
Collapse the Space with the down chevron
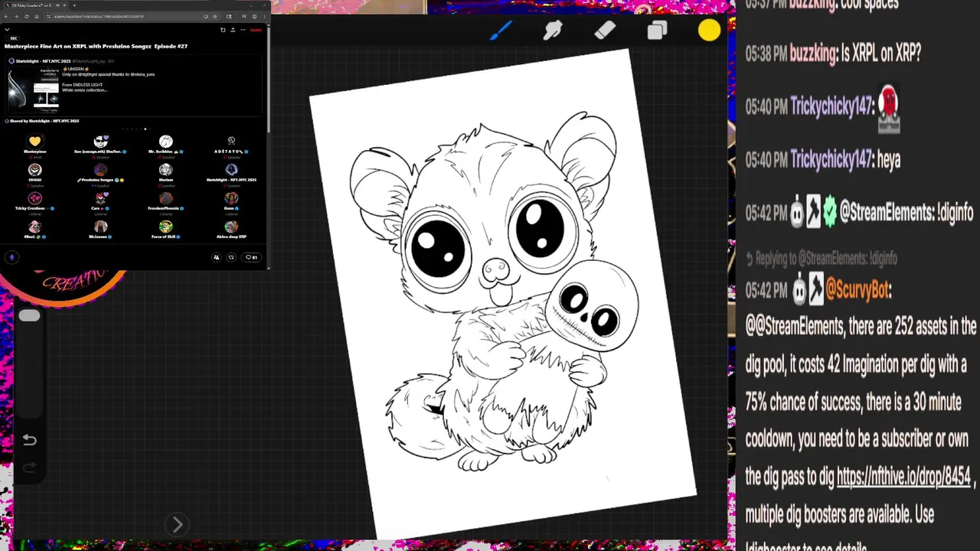7,30
